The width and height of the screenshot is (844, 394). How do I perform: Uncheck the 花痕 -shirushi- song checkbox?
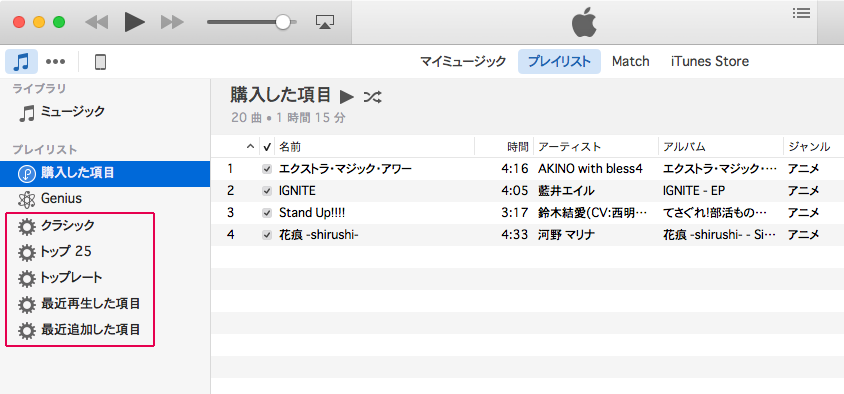266,235
